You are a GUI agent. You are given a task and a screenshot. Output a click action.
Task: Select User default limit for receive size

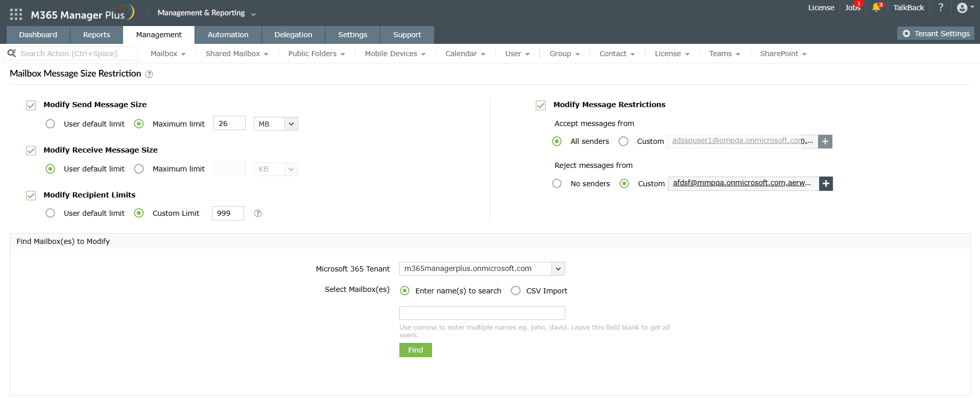pyautogui.click(x=50, y=169)
